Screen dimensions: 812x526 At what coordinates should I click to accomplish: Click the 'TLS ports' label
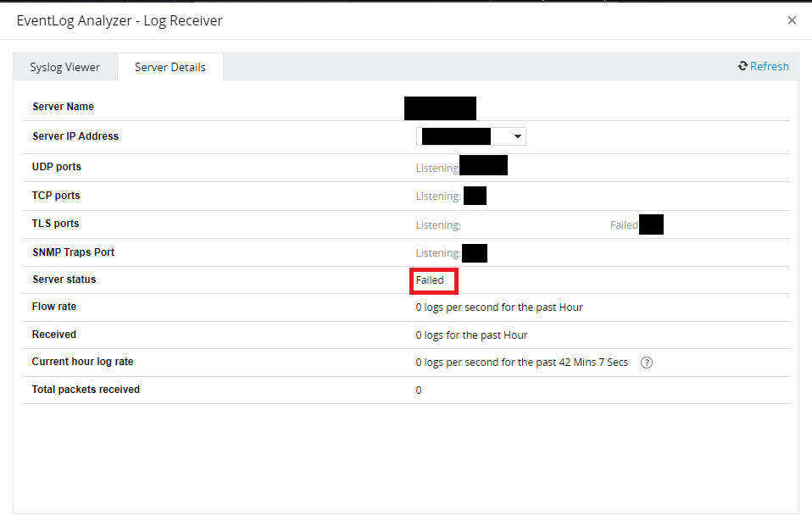(x=55, y=224)
